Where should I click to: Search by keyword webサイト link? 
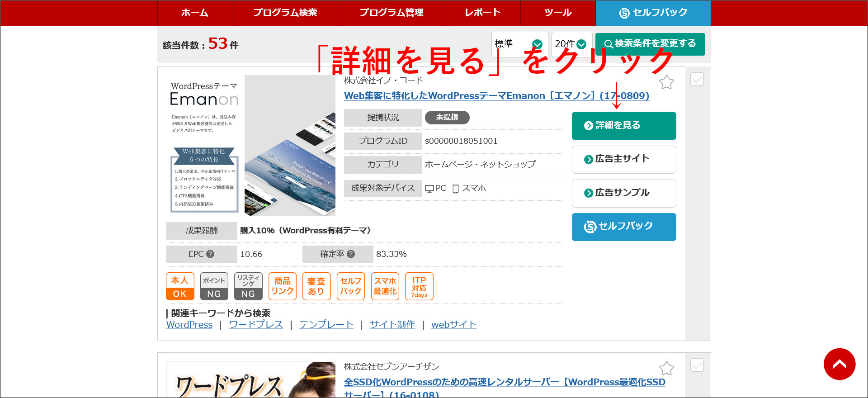pyautogui.click(x=454, y=325)
